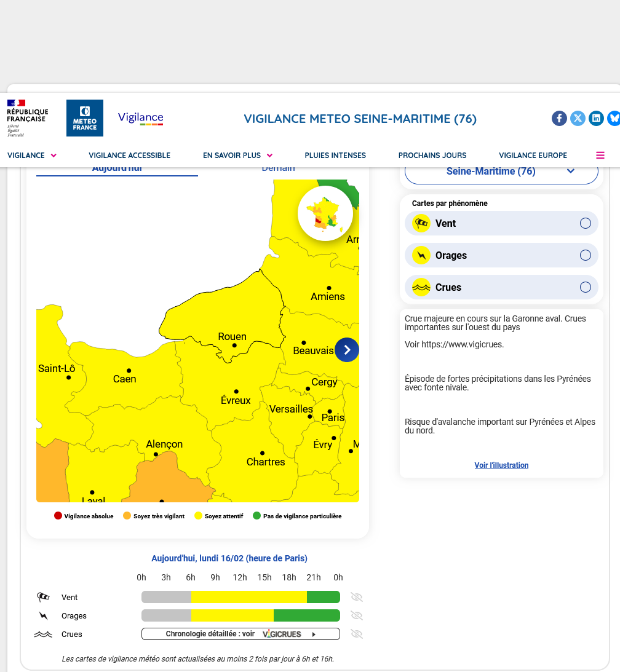620x672 pixels.
Task: Select the Orages phenomenon radio button
Action: point(586,255)
